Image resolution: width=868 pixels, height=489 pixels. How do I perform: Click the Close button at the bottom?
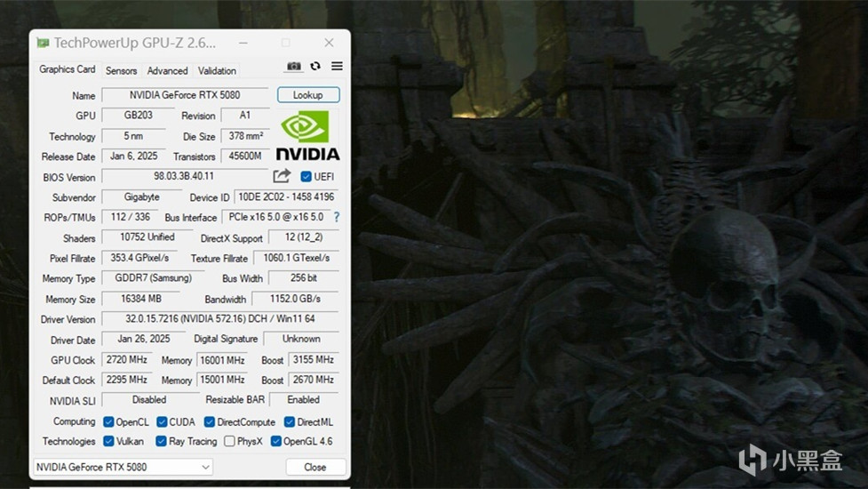pyautogui.click(x=315, y=467)
